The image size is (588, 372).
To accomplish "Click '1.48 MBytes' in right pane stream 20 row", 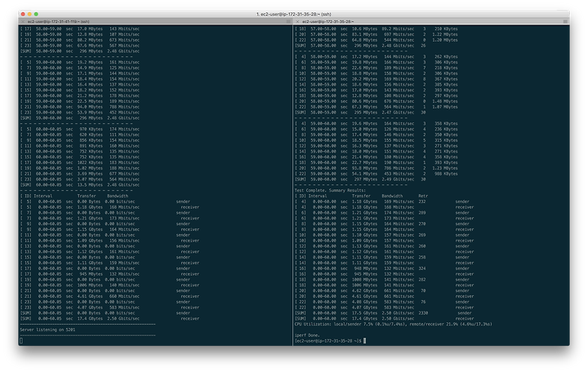I will pyautogui.click(x=445, y=101).
